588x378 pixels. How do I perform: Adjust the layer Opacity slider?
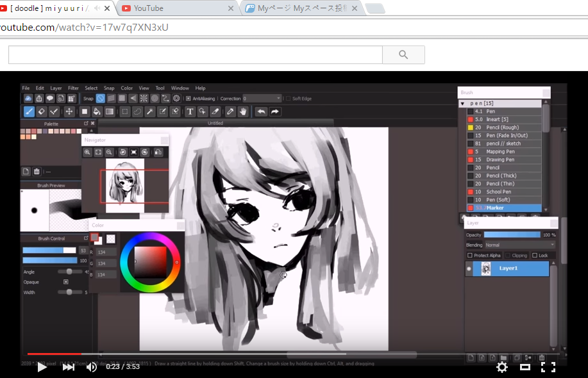click(x=512, y=235)
